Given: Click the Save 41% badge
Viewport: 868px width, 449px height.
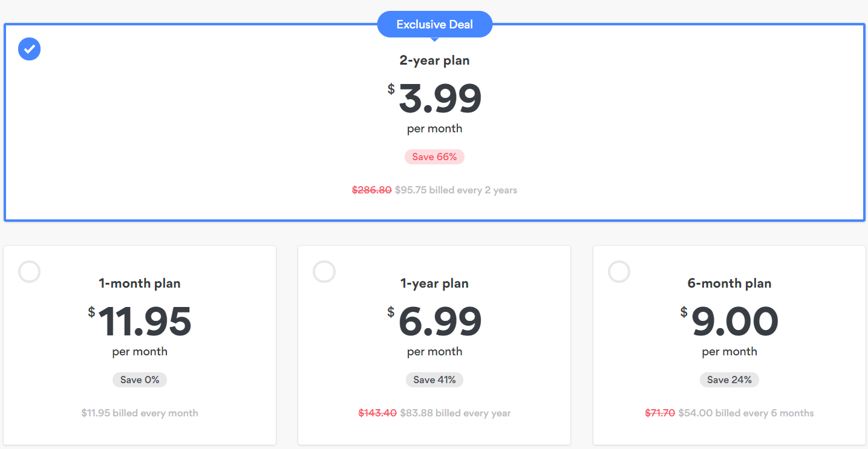Looking at the screenshot, I should (x=434, y=380).
